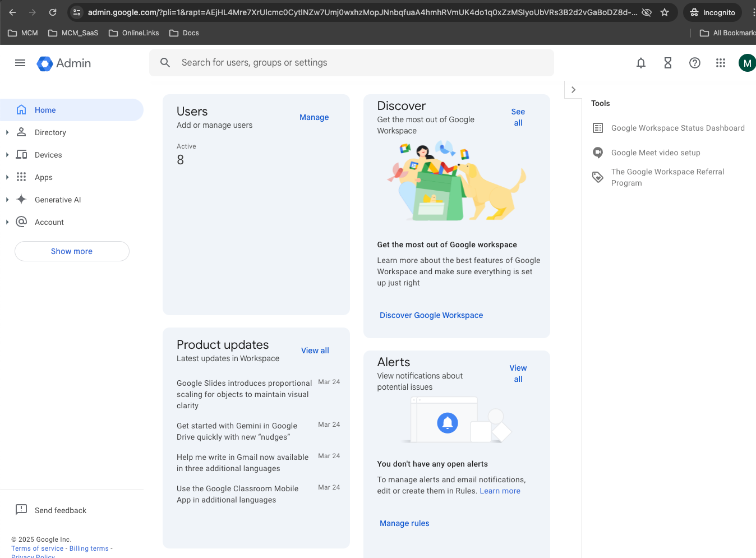Expand the Directory section in sidebar
The width and height of the screenshot is (756, 558).
pos(7,132)
